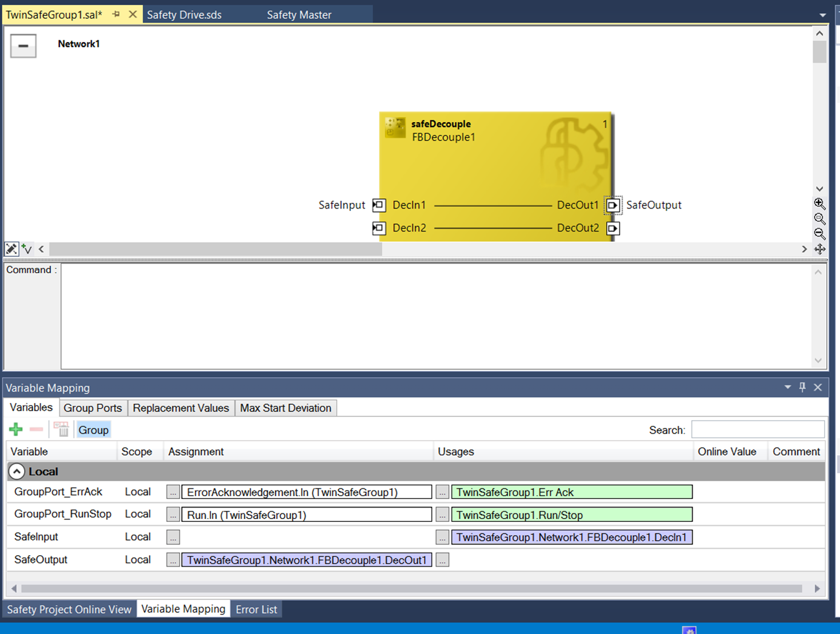This screenshot has width=840, height=634.
Task: Click the delete unused variables trash icon
Action: click(x=61, y=429)
